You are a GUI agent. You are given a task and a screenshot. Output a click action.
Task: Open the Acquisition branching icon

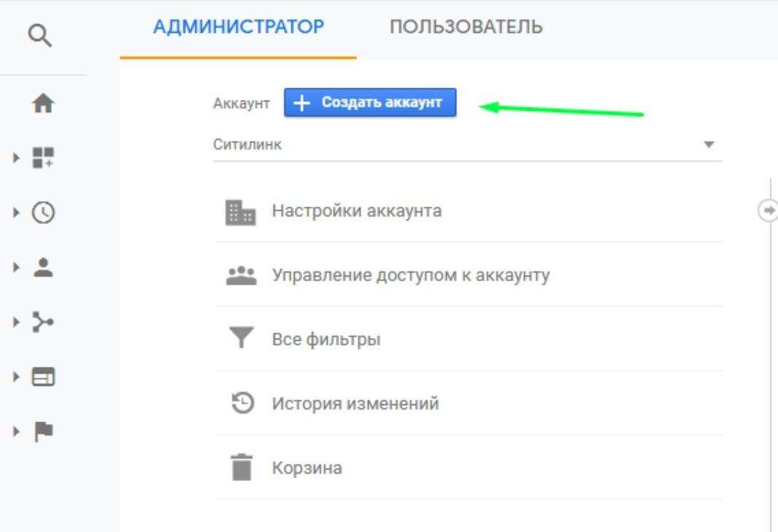point(43,322)
